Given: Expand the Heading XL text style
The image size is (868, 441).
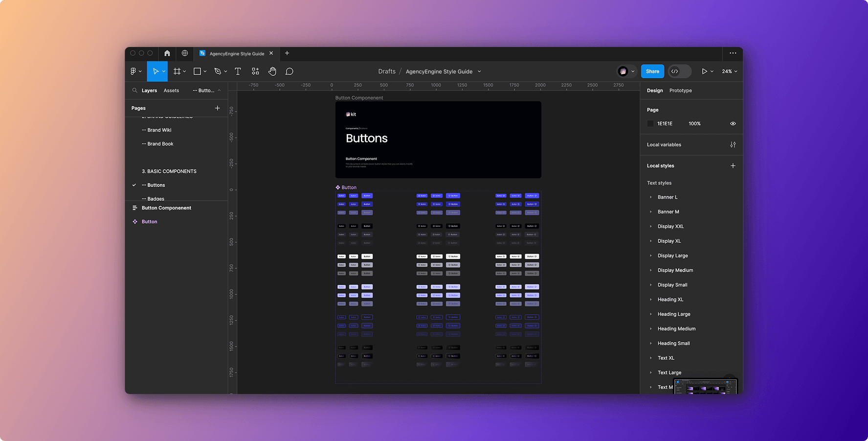Looking at the screenshot, I should (x=651, y=300).
